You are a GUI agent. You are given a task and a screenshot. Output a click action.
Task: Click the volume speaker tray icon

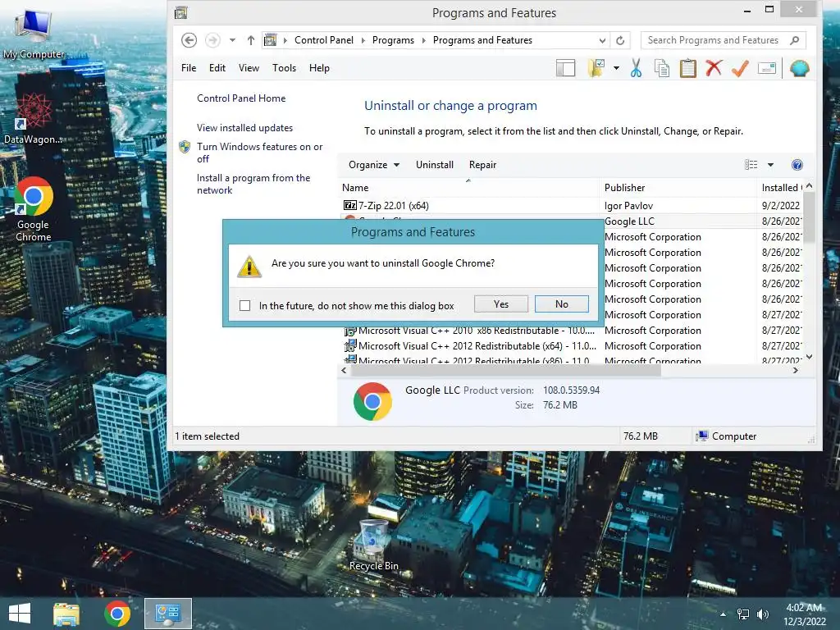tap(762, 614)
